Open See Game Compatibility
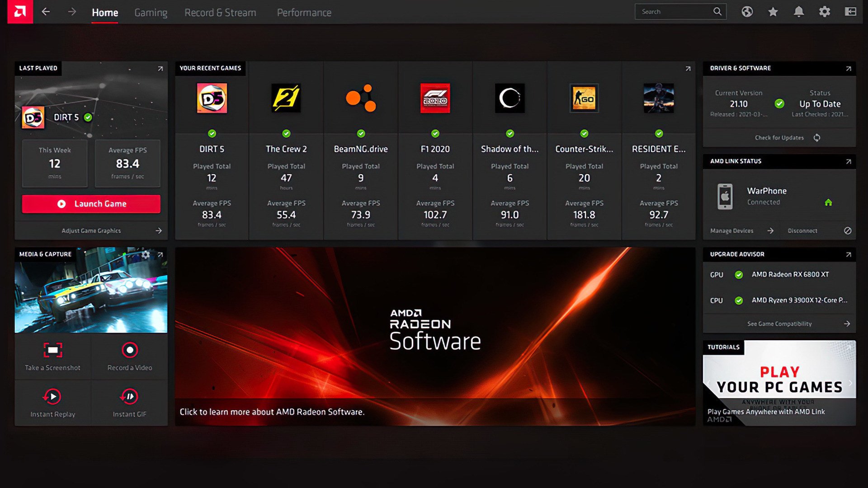 click(779, 324)
